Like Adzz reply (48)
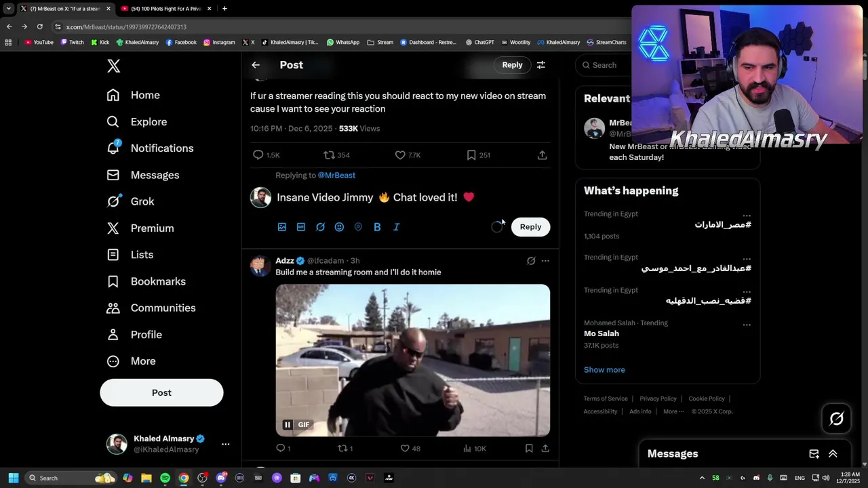868x488 pixels. tap(405, 449)
